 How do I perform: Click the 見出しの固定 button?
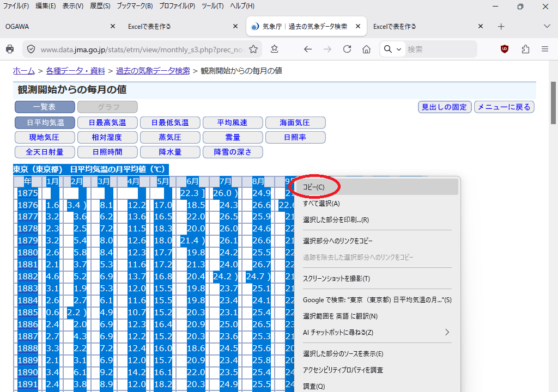(x=445, y=107)
